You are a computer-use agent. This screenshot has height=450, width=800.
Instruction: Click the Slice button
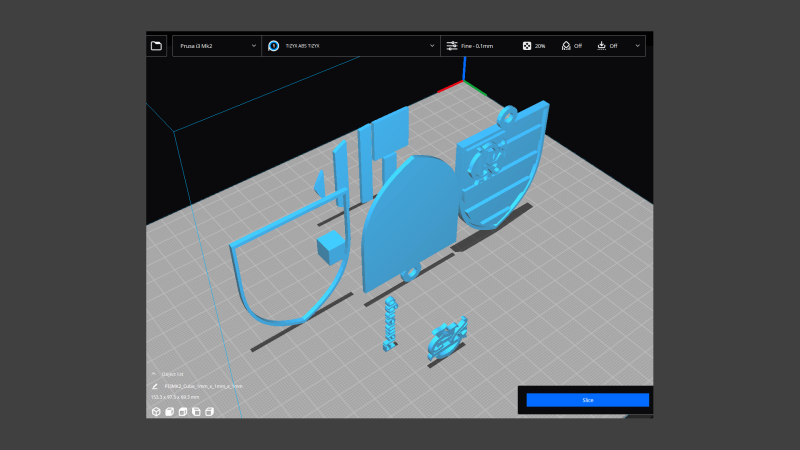pyautogui.click(x=587, y=400)
